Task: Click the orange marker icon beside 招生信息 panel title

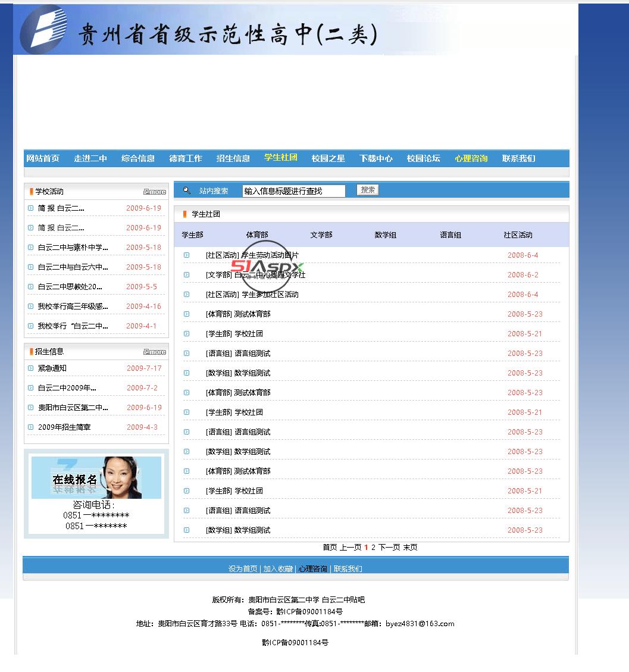Action: coord(31,351)
